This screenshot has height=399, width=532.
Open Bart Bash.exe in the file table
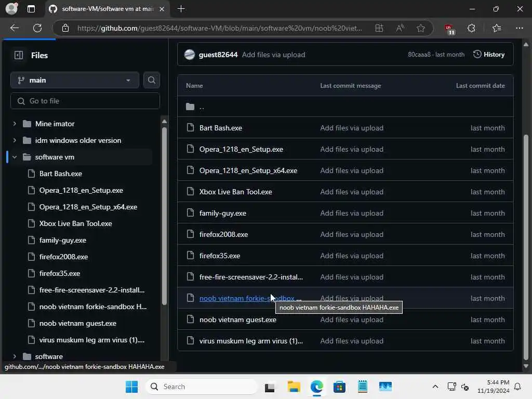click(x=220, y=128)
